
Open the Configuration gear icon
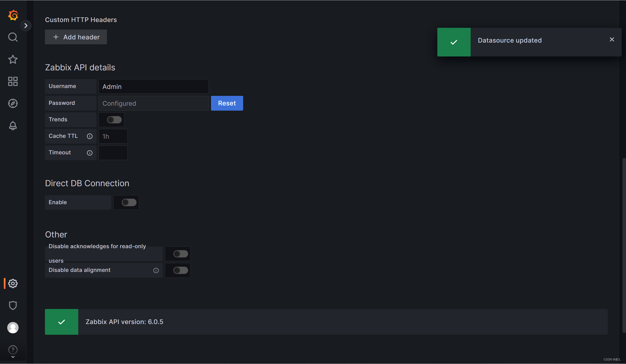13,283
